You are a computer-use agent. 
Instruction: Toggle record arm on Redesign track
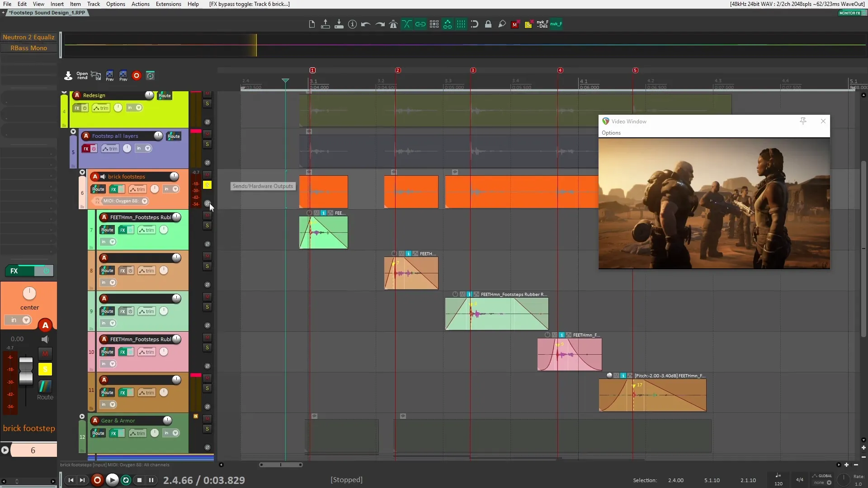tap(77, 95)
